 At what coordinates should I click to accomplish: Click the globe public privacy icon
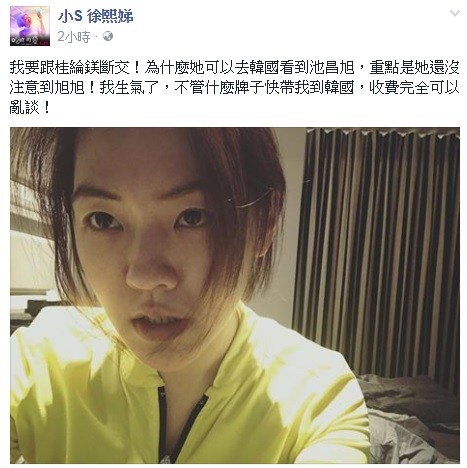pos(108,36)
